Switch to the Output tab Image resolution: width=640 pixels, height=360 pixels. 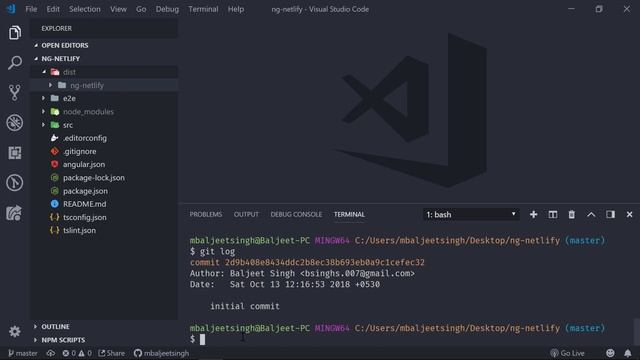(x=246, y=214)
